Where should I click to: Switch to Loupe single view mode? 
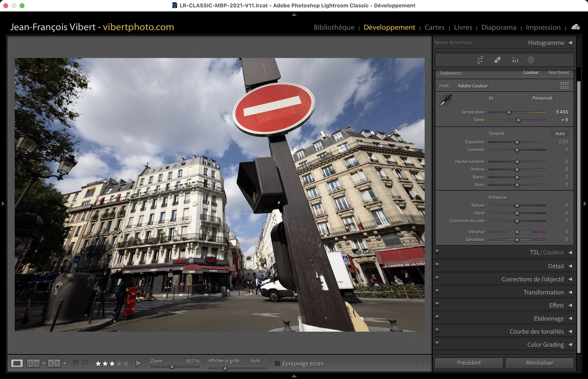click(x=17, y=363)
